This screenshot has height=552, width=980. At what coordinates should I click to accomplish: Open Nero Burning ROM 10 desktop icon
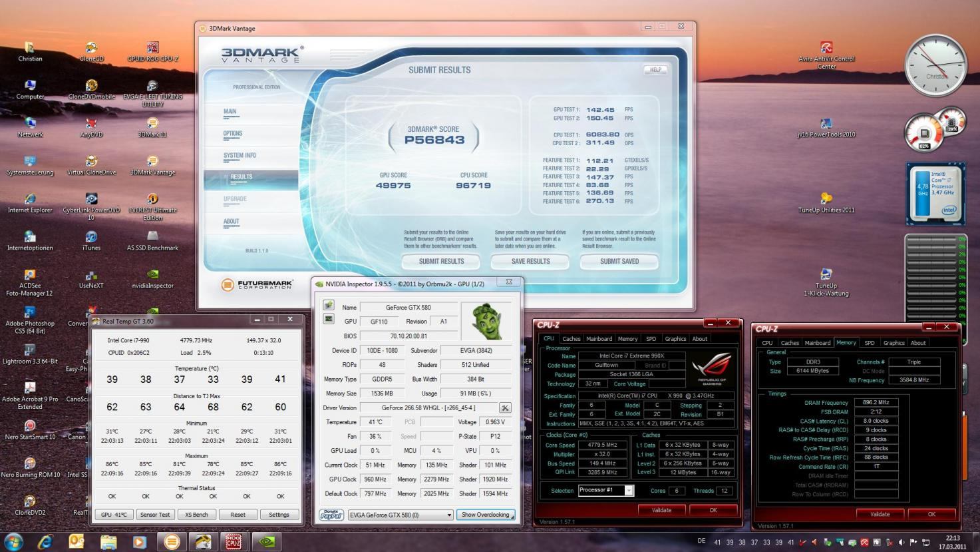coord(30,467)
